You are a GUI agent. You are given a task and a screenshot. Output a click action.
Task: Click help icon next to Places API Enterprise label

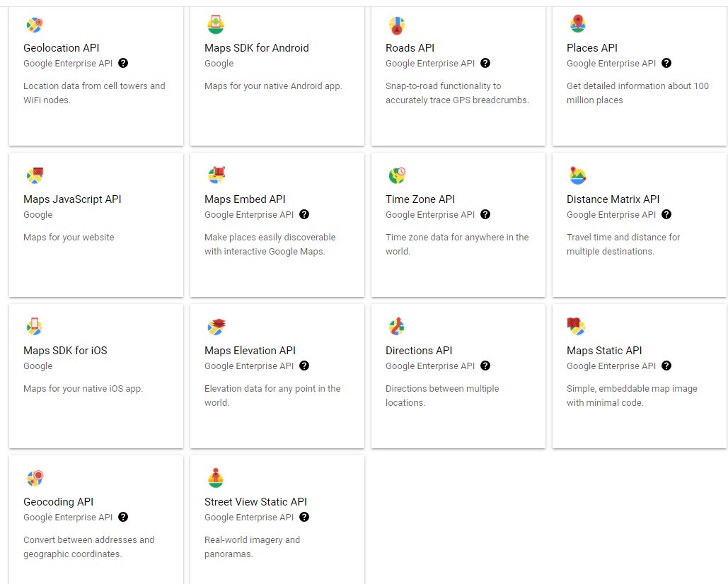[666, 63]
